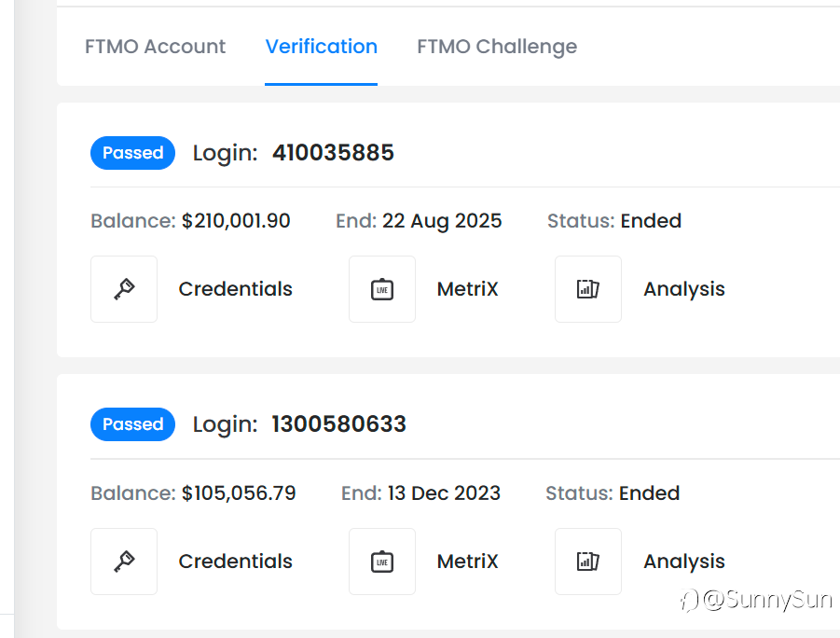Screen dimensions: 840x638
Task: Click Credentials label under account 1300580633
Action: [235, 562]
